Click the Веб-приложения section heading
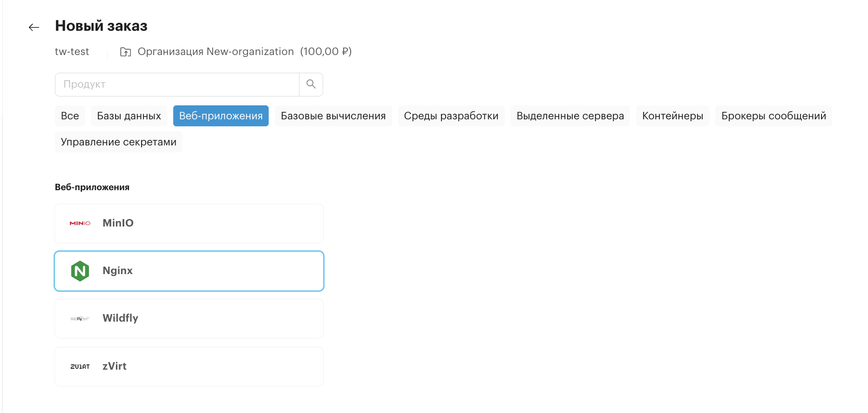This screenshot has height=413, width=868. click(92, 187)
